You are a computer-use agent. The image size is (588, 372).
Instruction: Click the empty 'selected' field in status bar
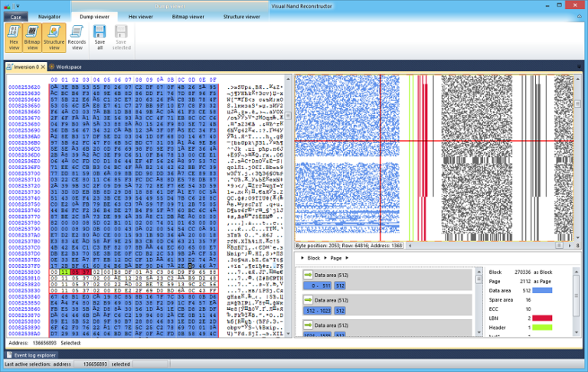(x=150, y=364)
